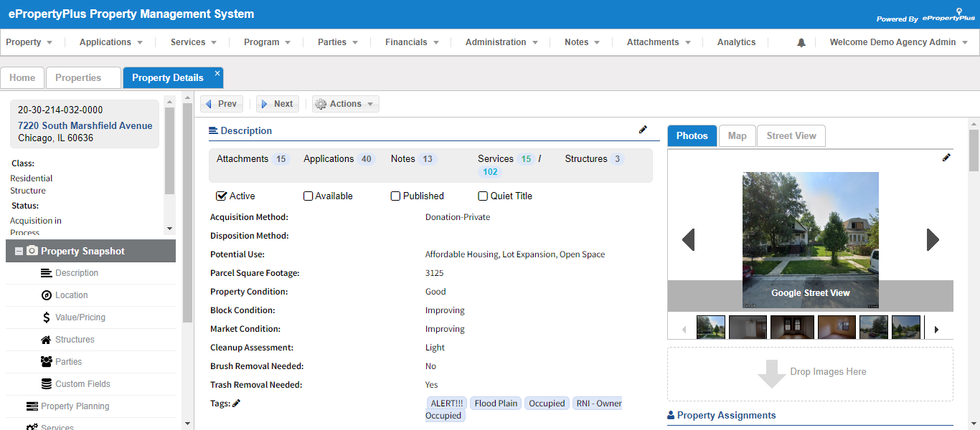Click the Structures house icon in sidebar

[47, 339]
